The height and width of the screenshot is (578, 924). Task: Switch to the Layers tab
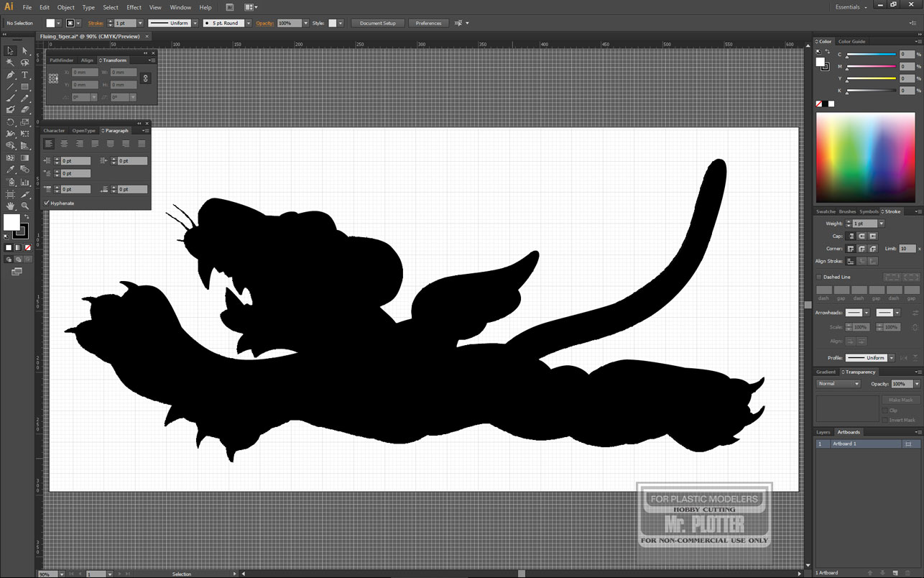tap(823, 432)
